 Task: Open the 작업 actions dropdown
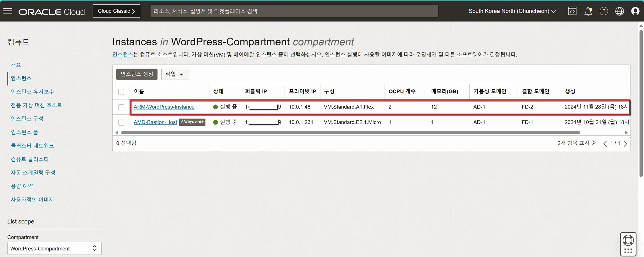(x=175, y=74)
